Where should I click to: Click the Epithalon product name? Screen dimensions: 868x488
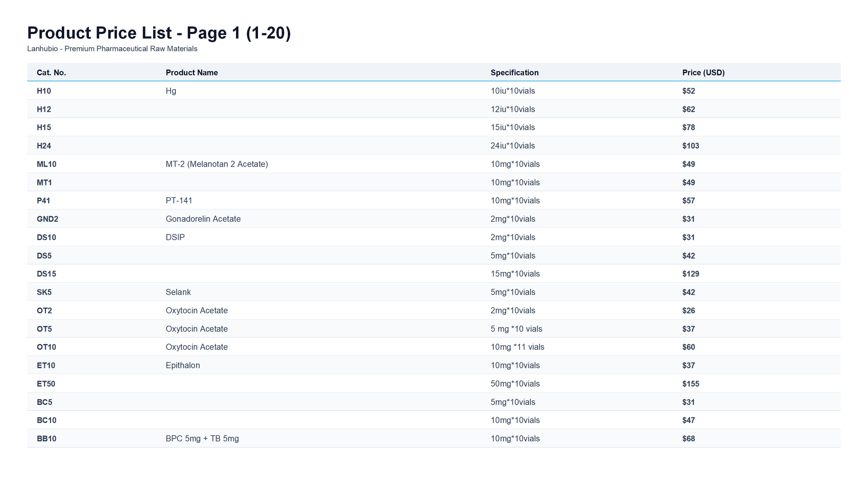click(x=183, y=365)
